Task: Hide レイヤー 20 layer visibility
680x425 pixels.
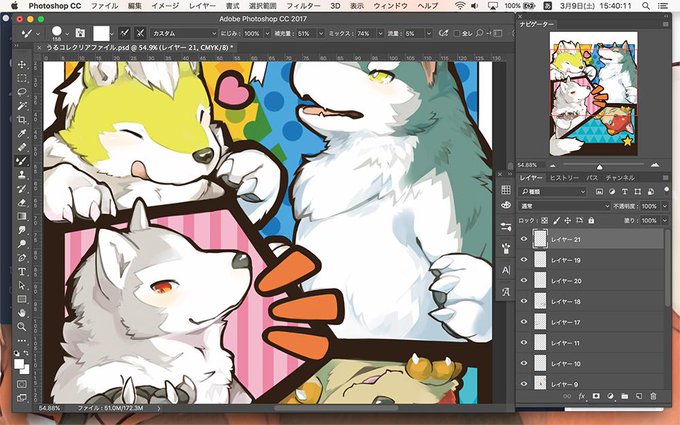Action: tap(524, 281)
